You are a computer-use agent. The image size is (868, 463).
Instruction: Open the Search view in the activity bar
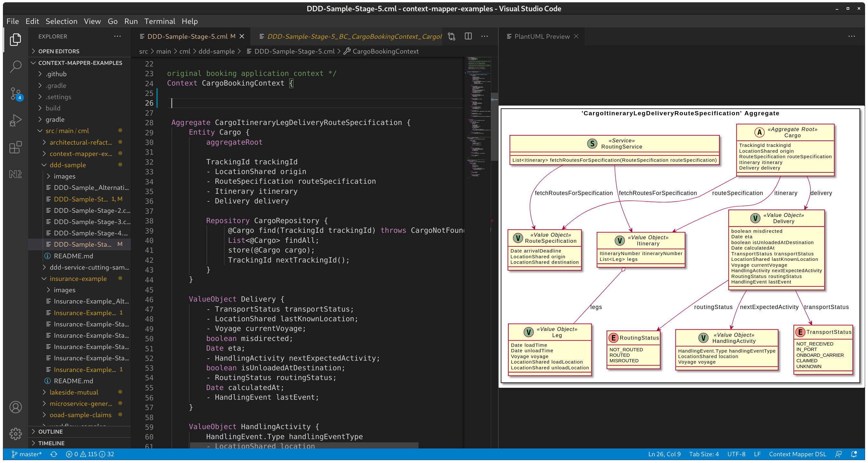[x=16, y=66]
